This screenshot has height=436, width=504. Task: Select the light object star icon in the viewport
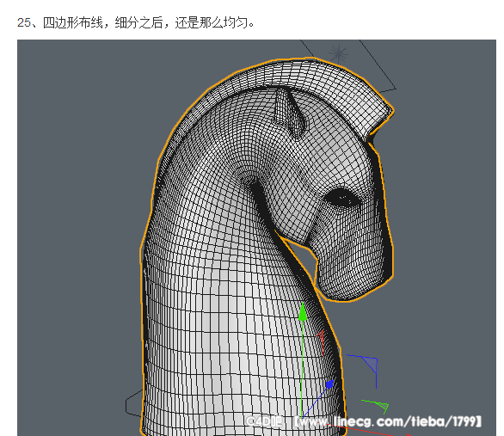(339, 53)
